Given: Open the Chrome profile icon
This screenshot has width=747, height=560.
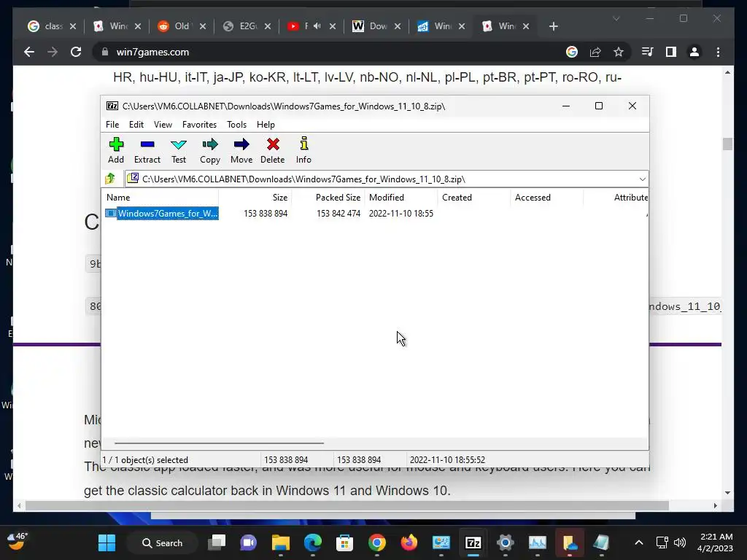Looking at the screenshot, I should point(694,52).
